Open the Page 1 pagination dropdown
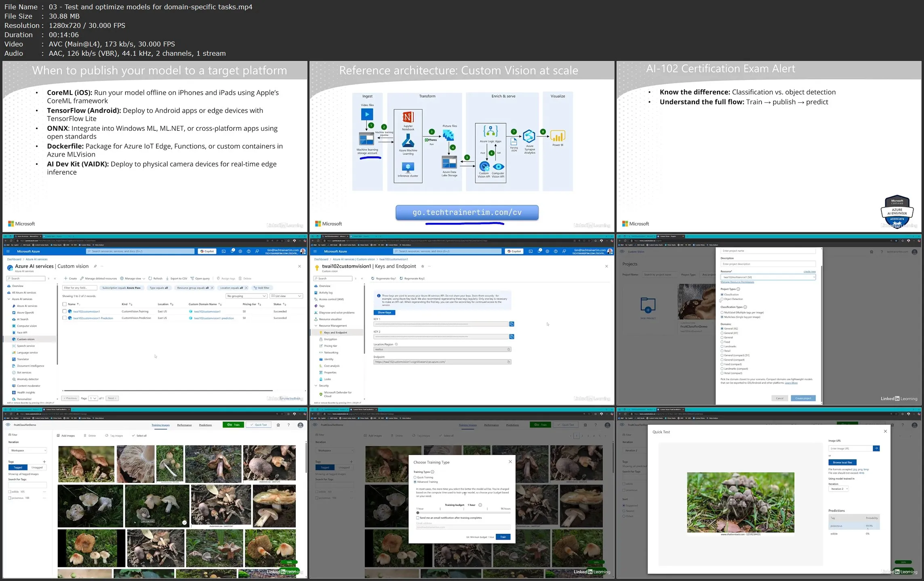Viewport: 924px width, 581px height. click(93, 398)
